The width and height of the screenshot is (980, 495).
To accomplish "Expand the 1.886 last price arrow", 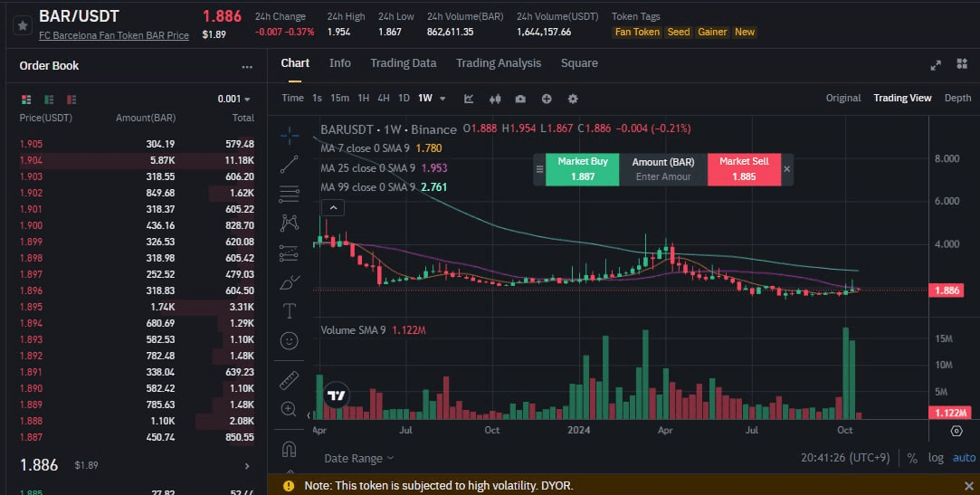I will [x=247, y=466].
